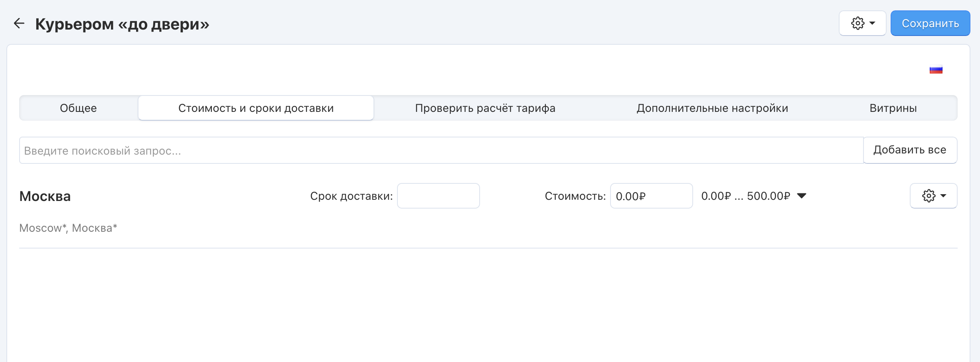Viewport: 980px width, 362px height.
Task: Click the Добавить все button
Action: coord(910,150)
